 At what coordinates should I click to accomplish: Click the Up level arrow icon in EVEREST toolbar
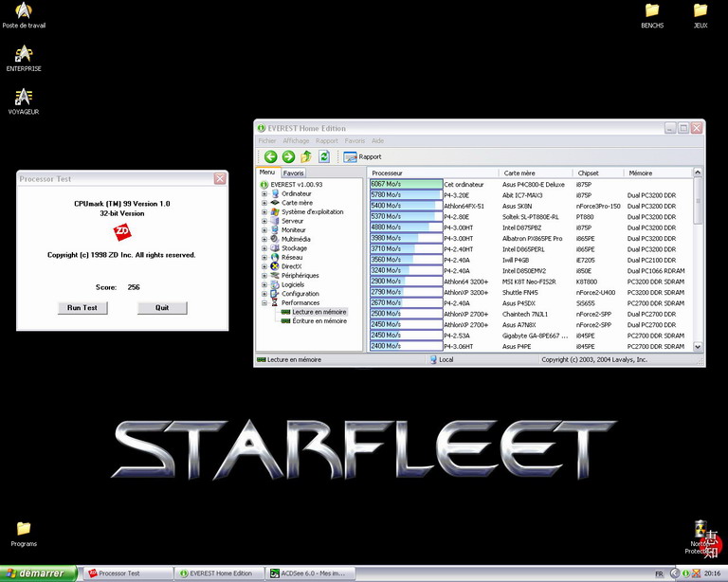pyautogui.click(x=306, y=156)
